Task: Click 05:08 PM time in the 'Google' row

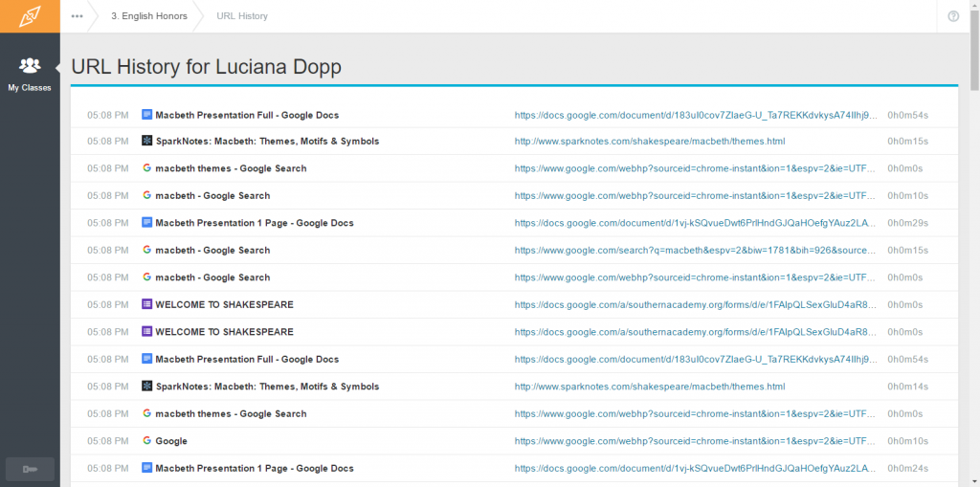Action: 107,441
